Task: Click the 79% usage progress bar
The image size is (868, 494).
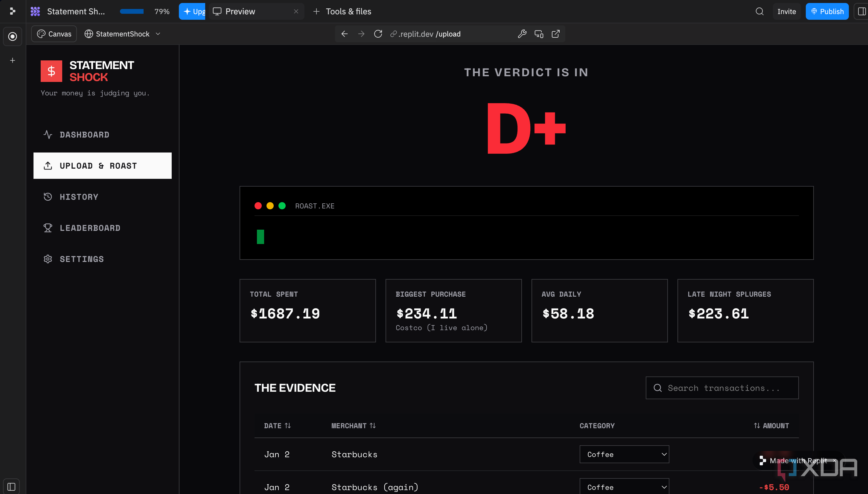Action: (x=132, y=12)
